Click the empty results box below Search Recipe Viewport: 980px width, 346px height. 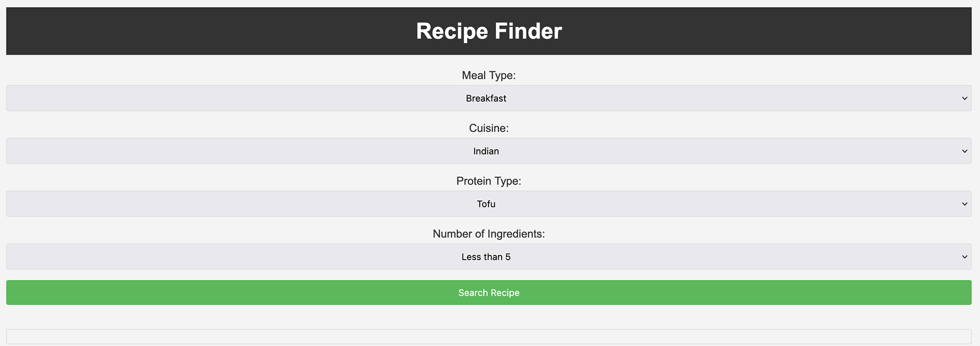488,336
